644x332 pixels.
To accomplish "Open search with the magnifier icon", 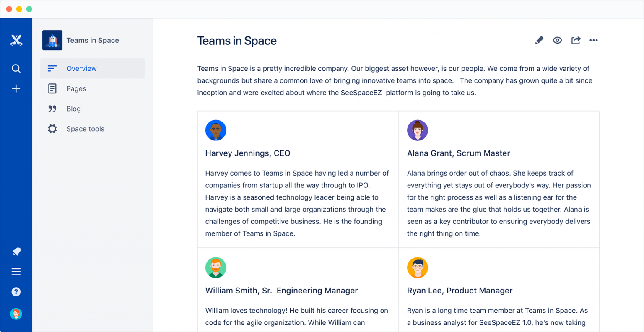I will tap(16, 68).
